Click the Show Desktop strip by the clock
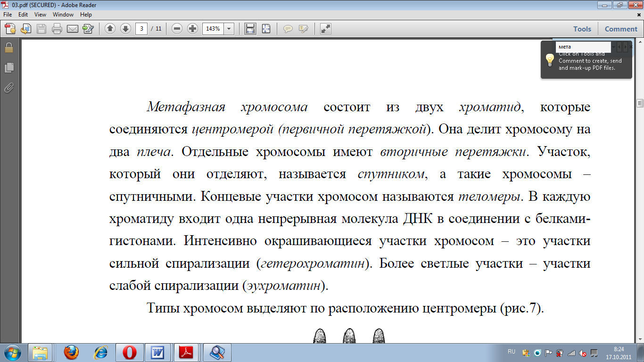The image size is (644, 362). (641, 353)
